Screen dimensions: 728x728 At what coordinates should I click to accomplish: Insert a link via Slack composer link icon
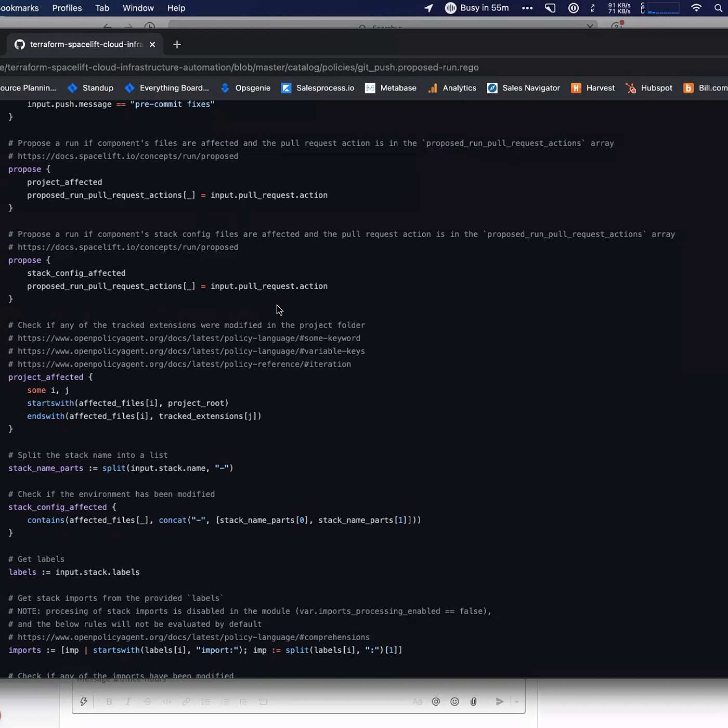tap(186, 701)
